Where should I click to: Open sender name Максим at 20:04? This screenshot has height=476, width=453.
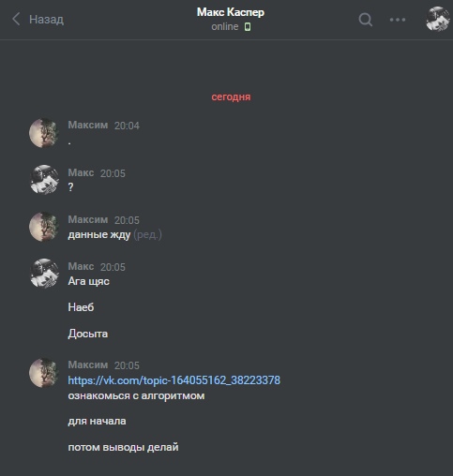(x=88, y=125)
